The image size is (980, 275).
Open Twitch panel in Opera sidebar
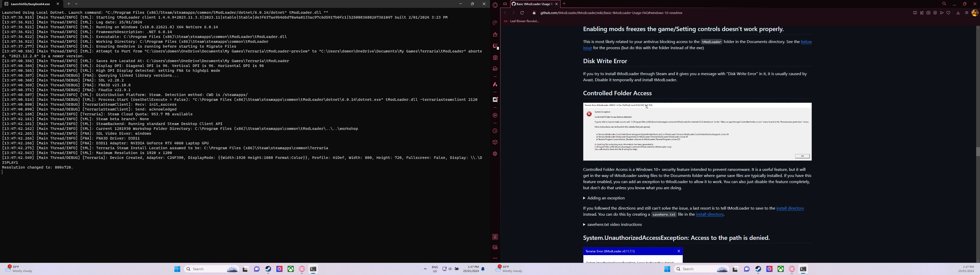[x=495, y=46]
